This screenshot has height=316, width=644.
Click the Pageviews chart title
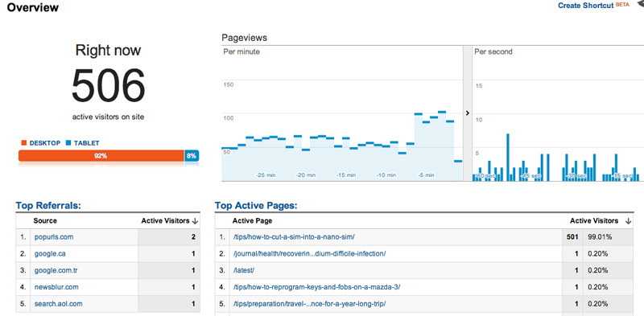tap(245, 38)
